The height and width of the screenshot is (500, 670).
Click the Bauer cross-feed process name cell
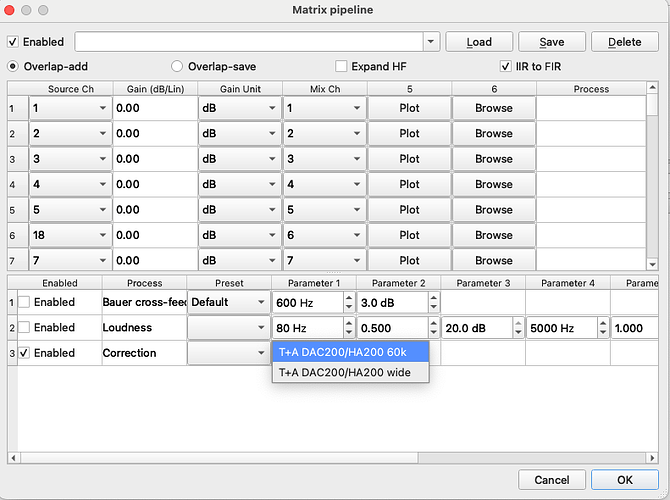click(144, 302)
